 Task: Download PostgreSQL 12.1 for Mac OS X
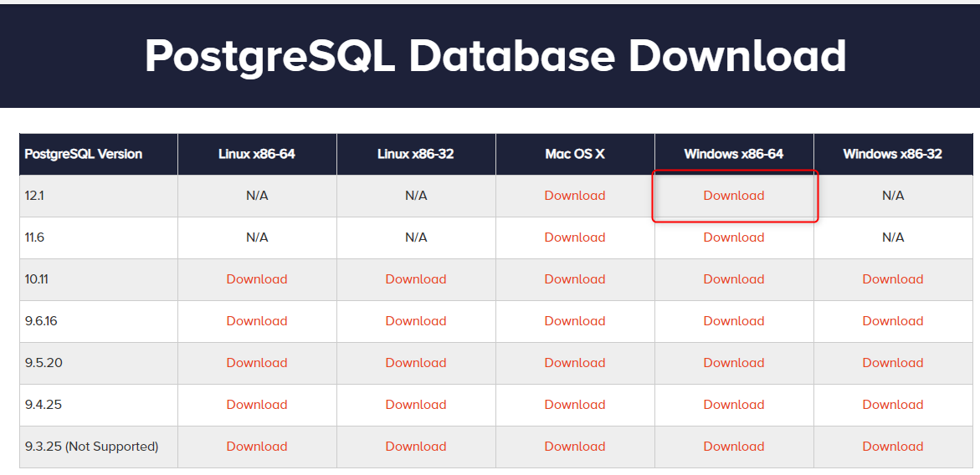(x=574, y=196)
